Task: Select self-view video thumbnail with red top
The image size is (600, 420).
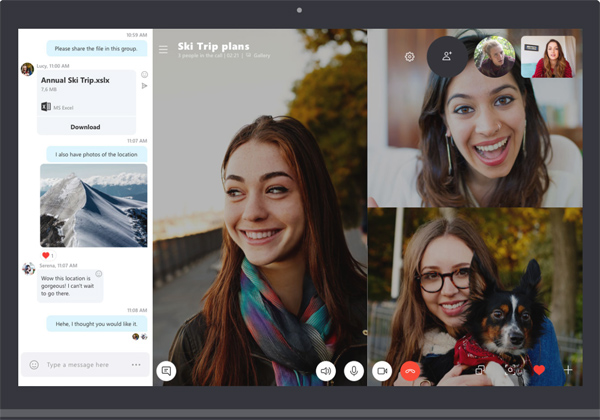Action: click(548, 57)
